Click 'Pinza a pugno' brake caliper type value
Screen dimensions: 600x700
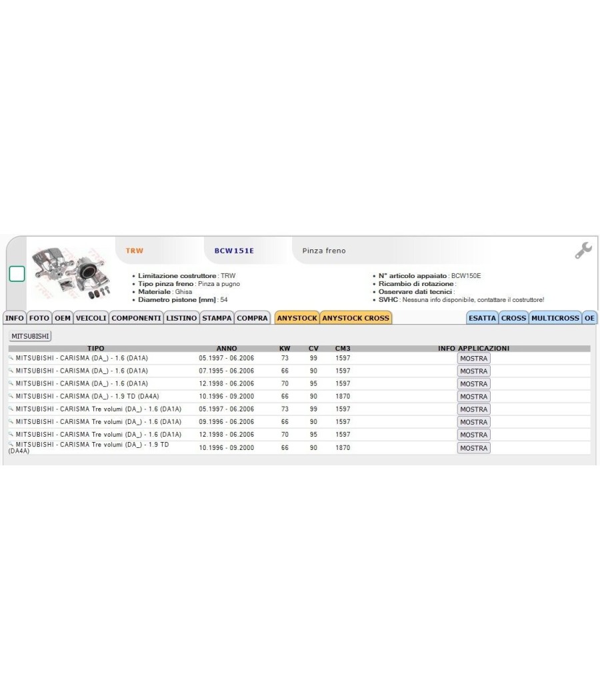click(219, 284)
